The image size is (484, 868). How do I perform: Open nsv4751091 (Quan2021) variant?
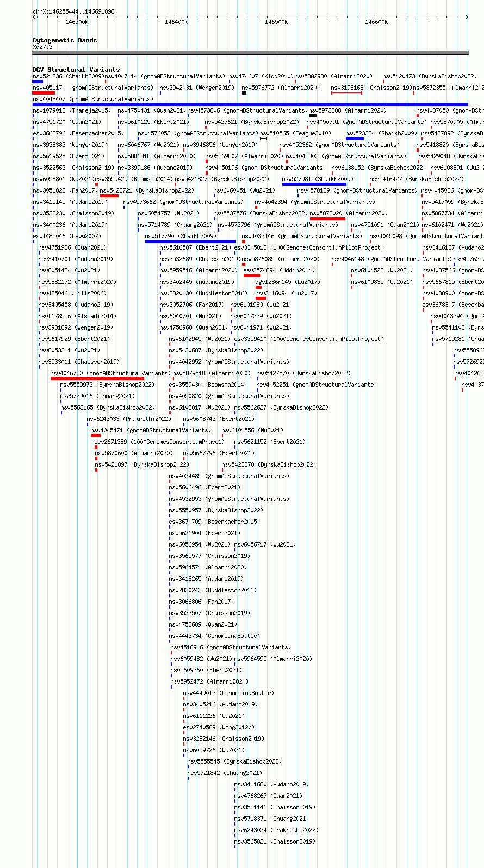pos(385,225)
